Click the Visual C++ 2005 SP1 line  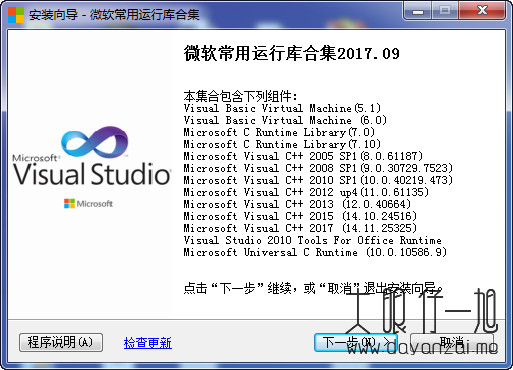(x=303, y=156)
